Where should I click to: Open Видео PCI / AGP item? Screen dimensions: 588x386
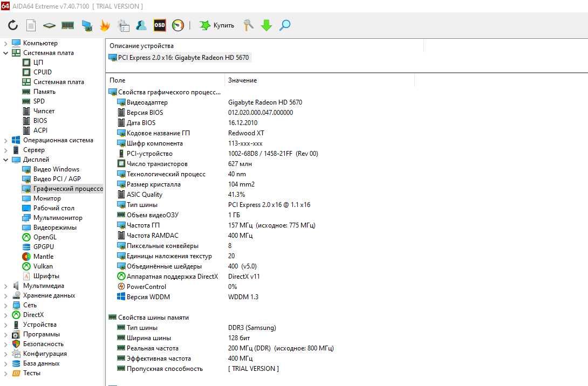pyautogui.click(x=51, y=179)
